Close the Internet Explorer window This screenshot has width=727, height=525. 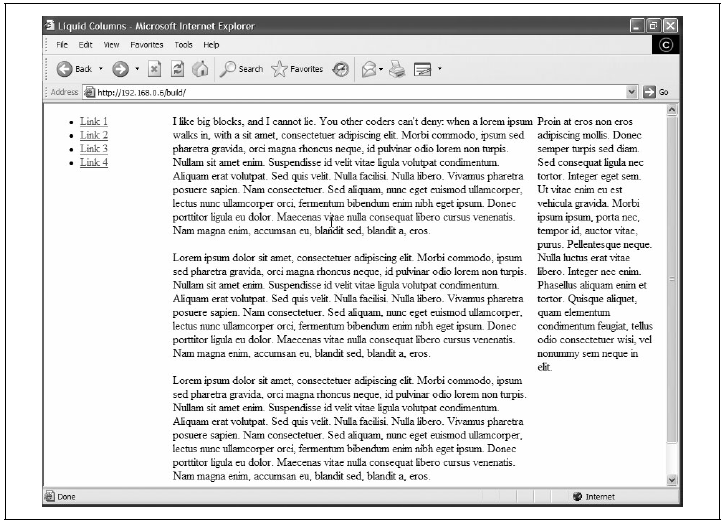670,26
